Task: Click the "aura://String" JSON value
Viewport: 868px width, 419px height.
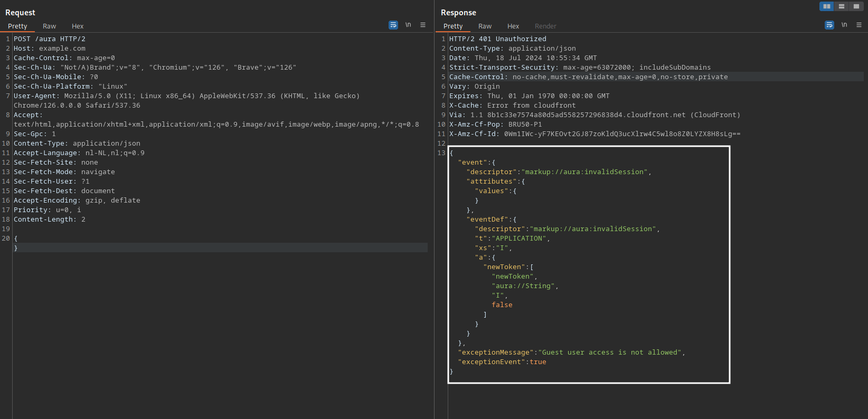Action: click(x=523, y=286)
